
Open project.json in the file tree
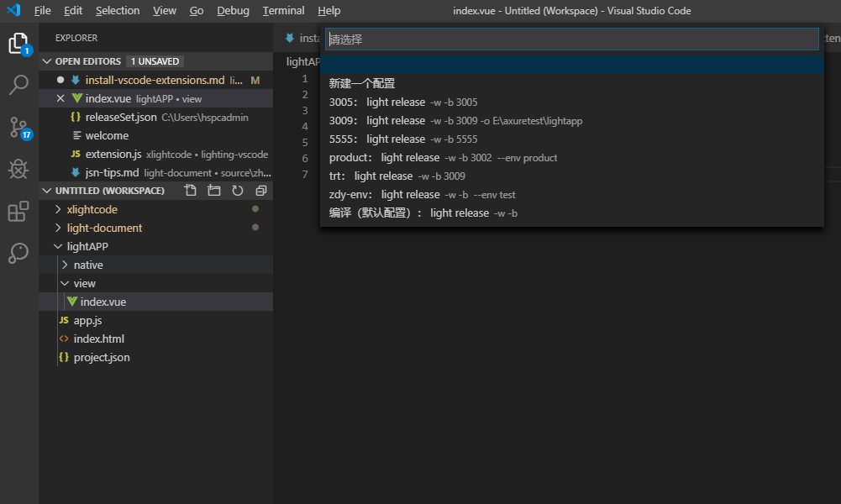pyautogui.click(x=102, y=357)
